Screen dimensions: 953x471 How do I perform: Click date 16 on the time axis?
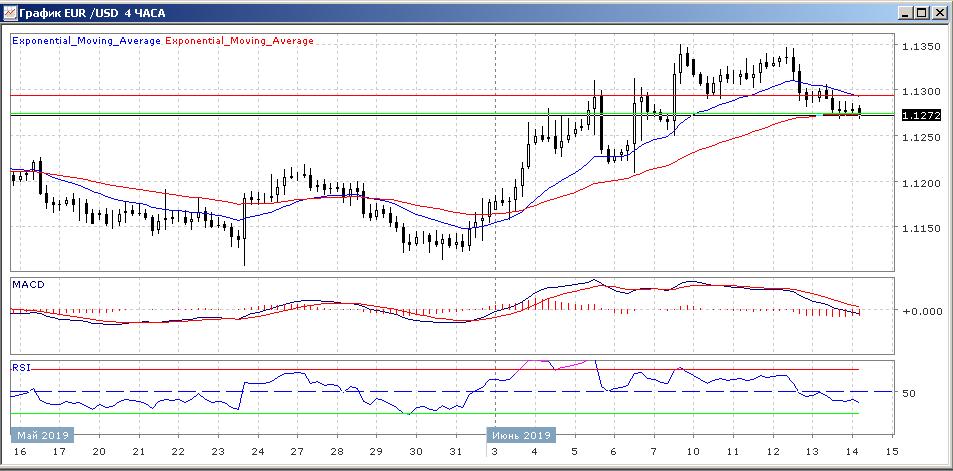click(19, 452)
